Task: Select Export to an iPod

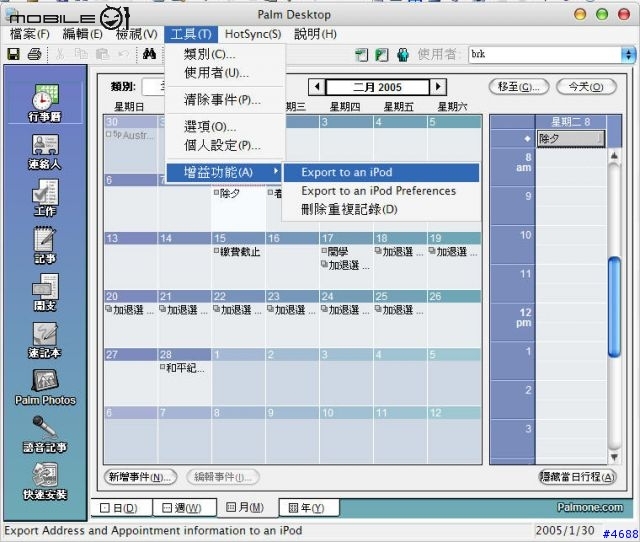Action: point(381,172)
